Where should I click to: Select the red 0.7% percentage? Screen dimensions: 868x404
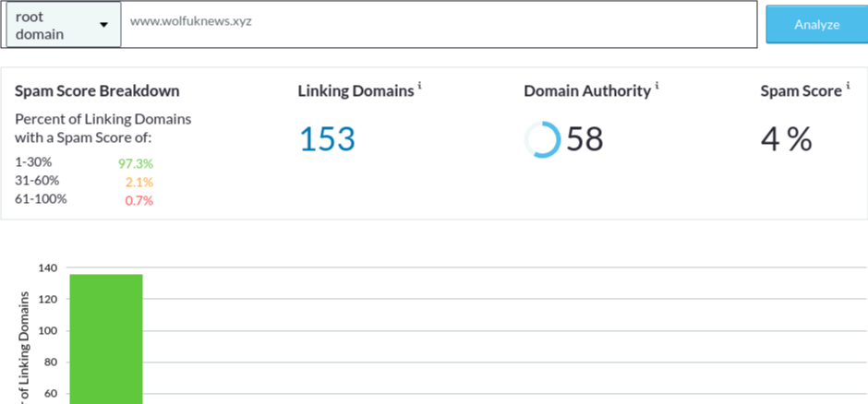(139, 200)
